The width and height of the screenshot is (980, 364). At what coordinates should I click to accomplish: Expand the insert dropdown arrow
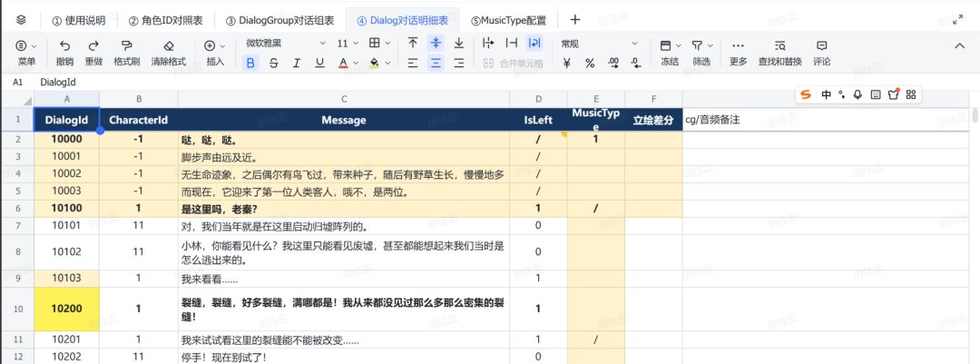pos(224,45)
